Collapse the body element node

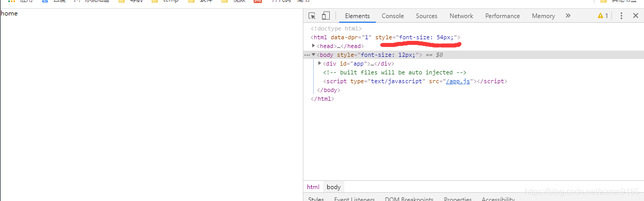point(314,55)
